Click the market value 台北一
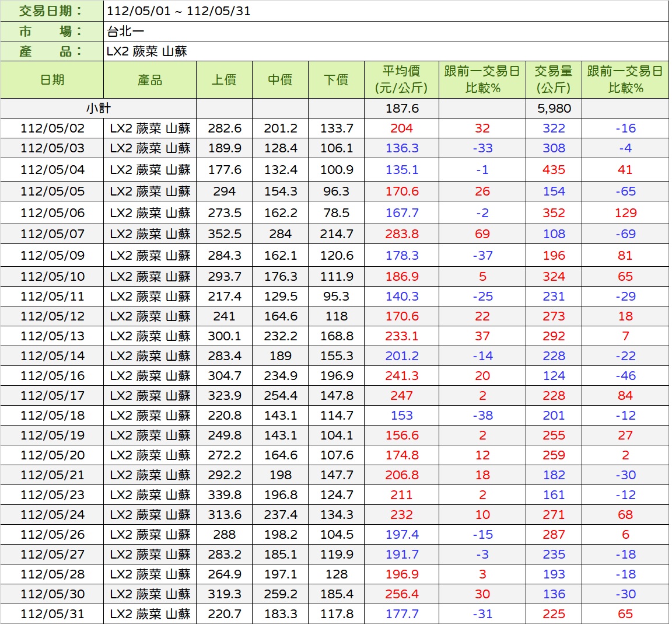 (x=125, y=32)
